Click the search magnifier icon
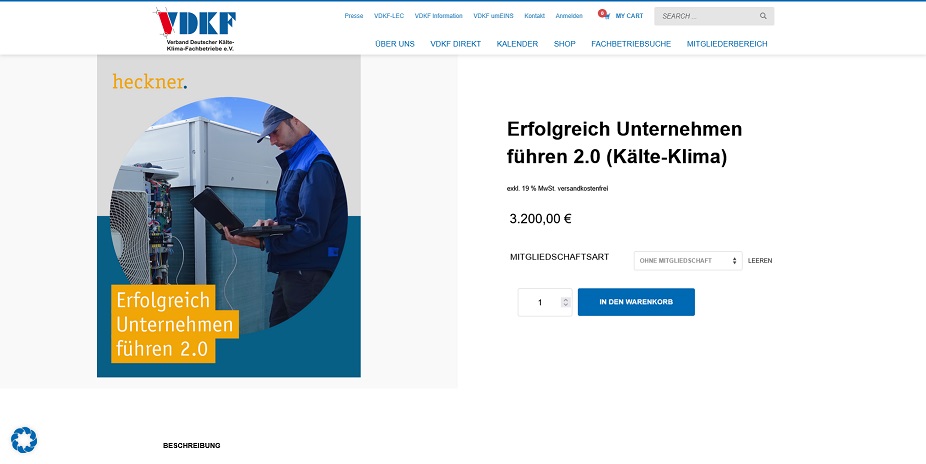Viewport: 926px width, 464px height. 763,16
